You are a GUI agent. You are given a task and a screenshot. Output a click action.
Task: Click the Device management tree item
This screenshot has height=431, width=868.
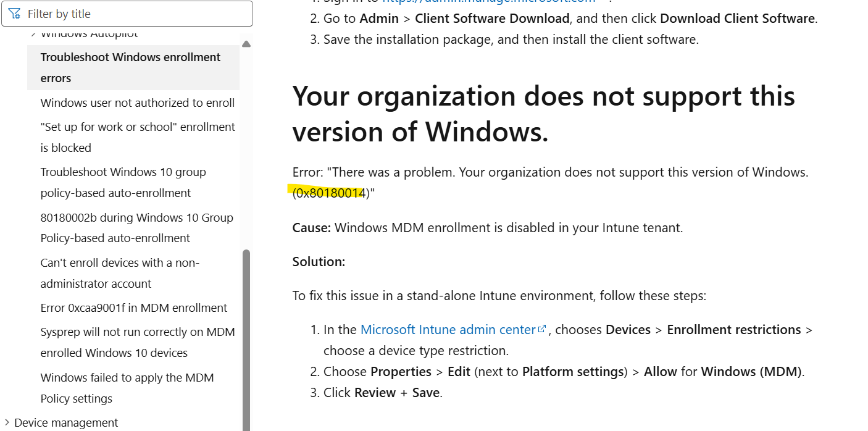tap(66, 422)
